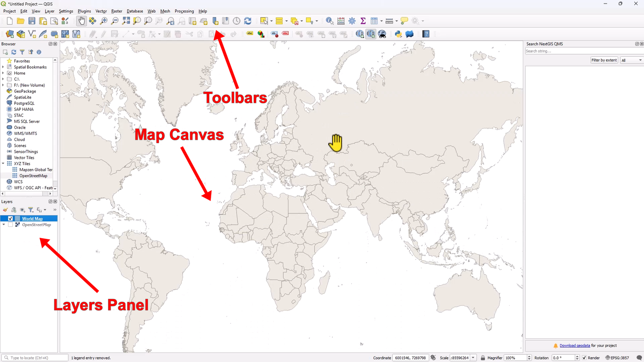Viewport: 644px width, 362px height.
Task: Open the Identify Features tool
Action: (329, 21)
